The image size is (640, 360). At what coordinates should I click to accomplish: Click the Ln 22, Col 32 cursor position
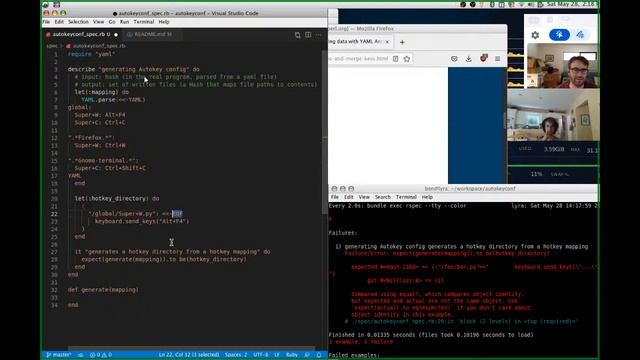point(189,355)
